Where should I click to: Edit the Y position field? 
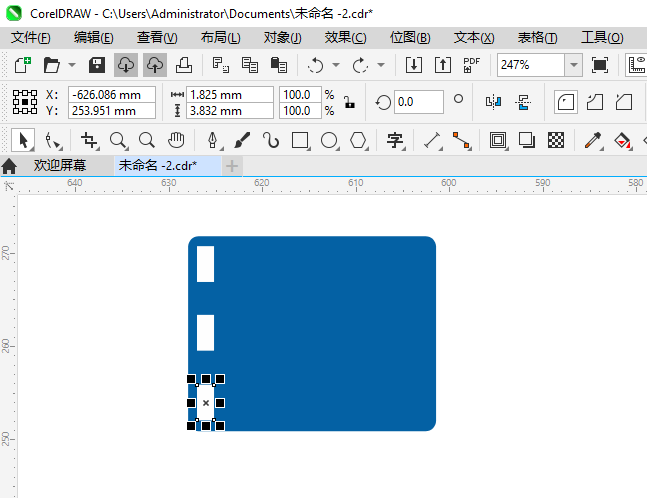coord(111,111)
